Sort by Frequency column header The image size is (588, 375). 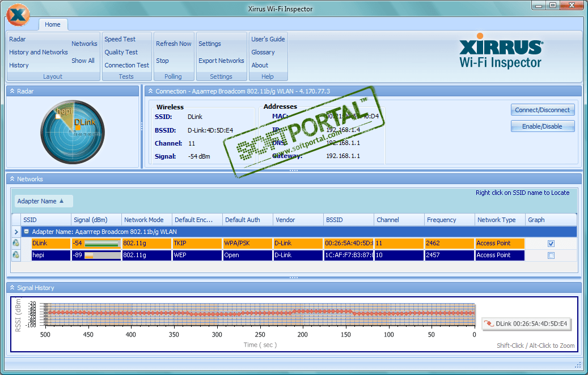click(x=450, y=220)
